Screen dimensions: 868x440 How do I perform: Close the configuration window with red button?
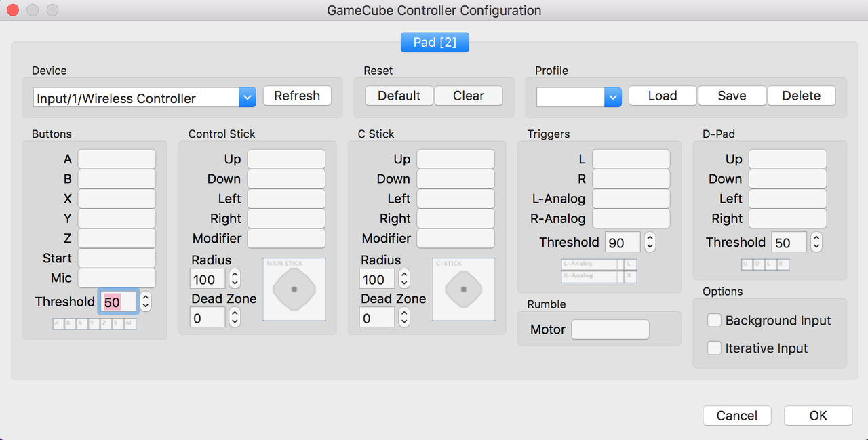tap(12, 10)
